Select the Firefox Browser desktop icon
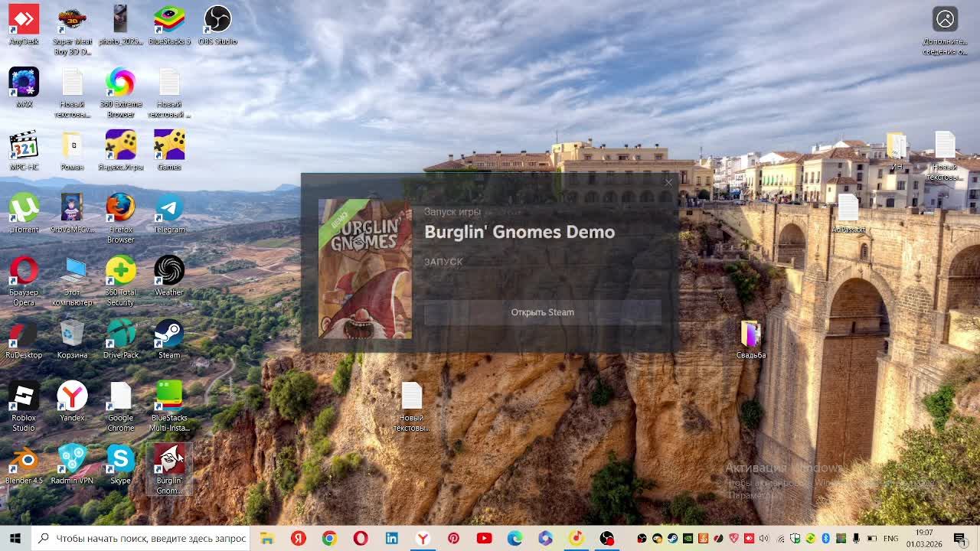The width and height of the screenshot is (980, 551). [x=120, y=219]
